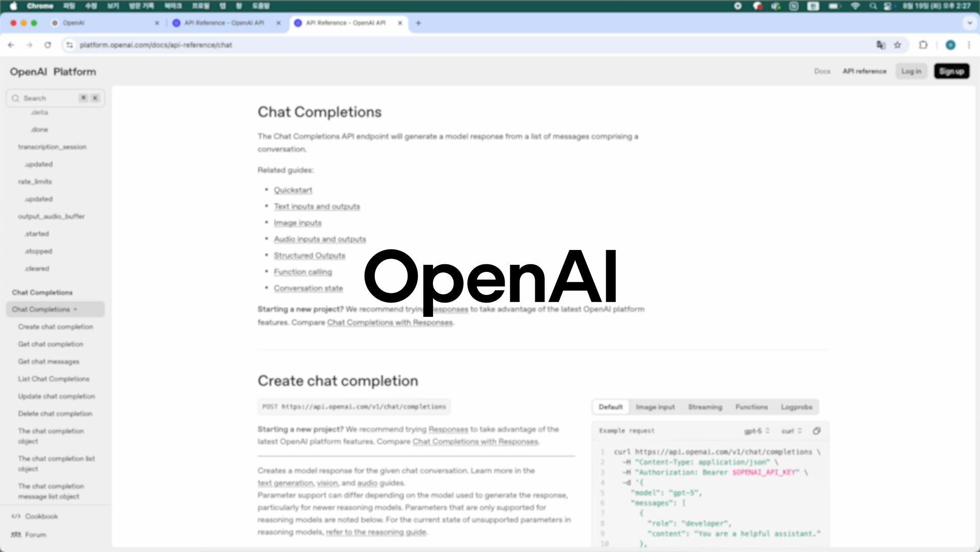This screenshot has height=552, width=980.
Task: Reload the page using the refresh icon
Action: (48, 45)
